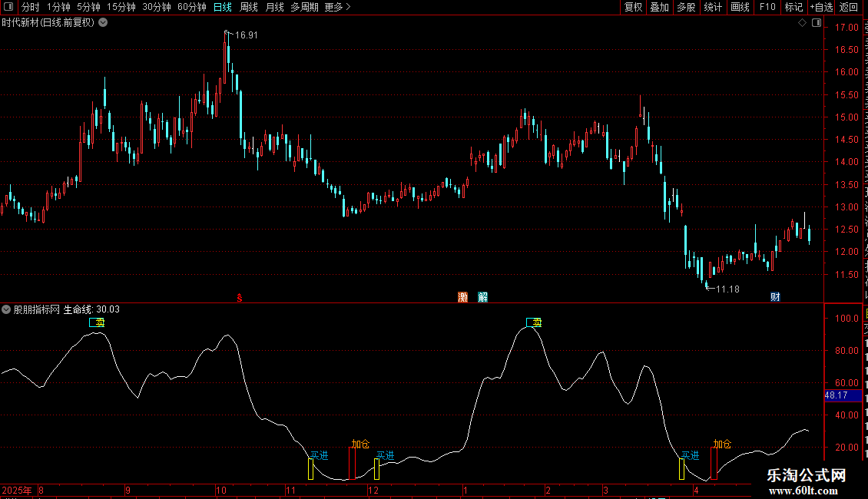The height and width of the screenshot is (499, 868).
Task: Click the 11.18 low price label
Action: pyautogui.click(x=727, y=289)
